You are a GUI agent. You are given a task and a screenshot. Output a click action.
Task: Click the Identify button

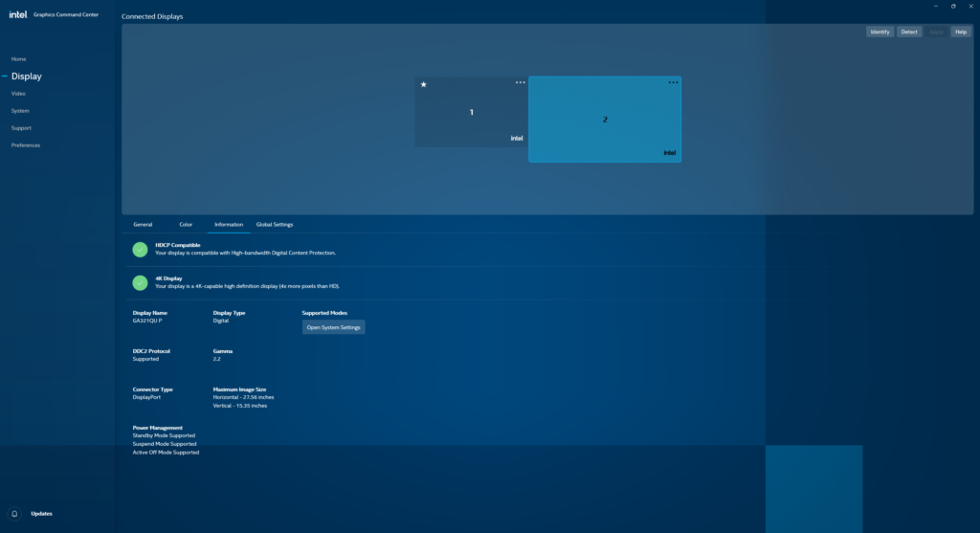880,32
